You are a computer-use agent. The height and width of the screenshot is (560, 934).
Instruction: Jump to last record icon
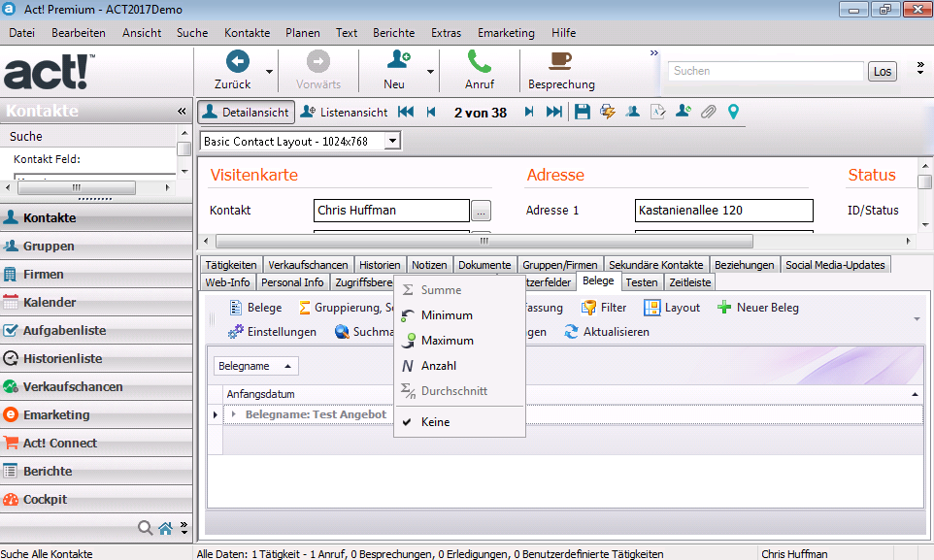click(x=554, y=112)
